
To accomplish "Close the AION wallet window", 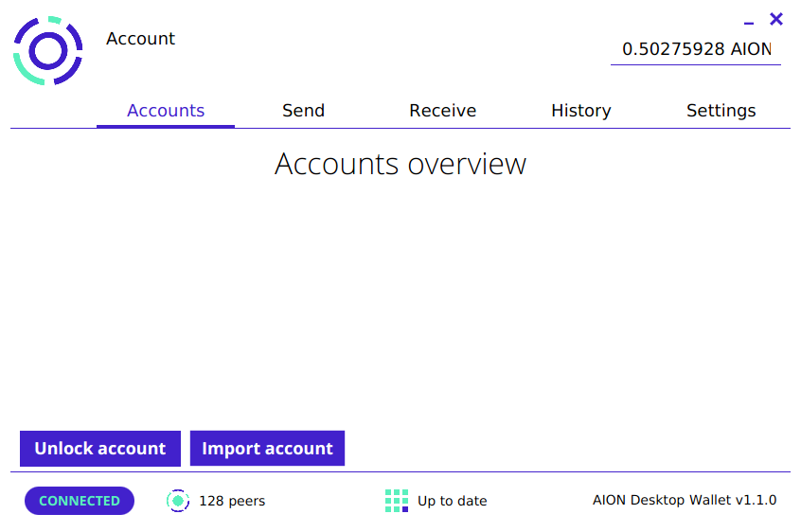I will [776, 19].
